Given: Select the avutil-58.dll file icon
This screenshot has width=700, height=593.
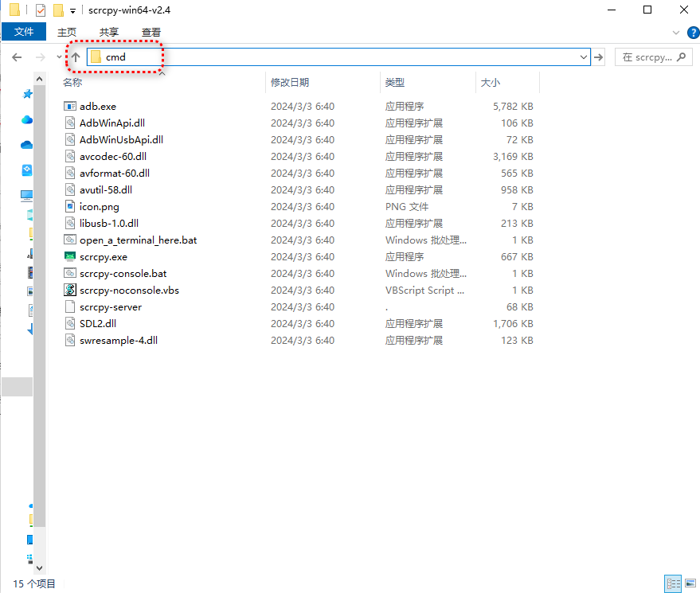Looking at the screenshot, I should [x=70, y=189].
